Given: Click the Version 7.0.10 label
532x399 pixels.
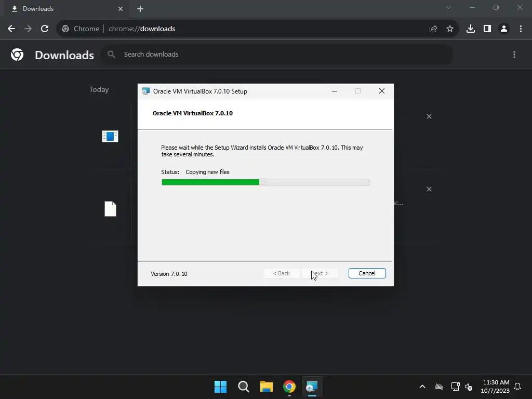Looking at the screenshot, I should click(x=169, y=274).
